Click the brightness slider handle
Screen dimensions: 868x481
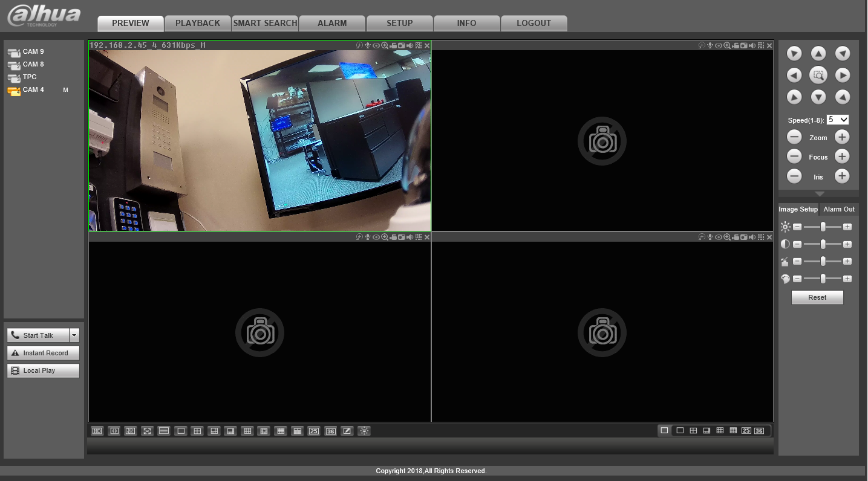(x=823, y=227)
